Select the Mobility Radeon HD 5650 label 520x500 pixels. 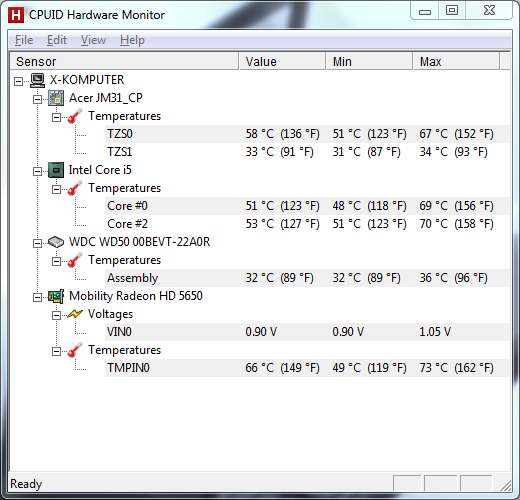tap(136, 296)
